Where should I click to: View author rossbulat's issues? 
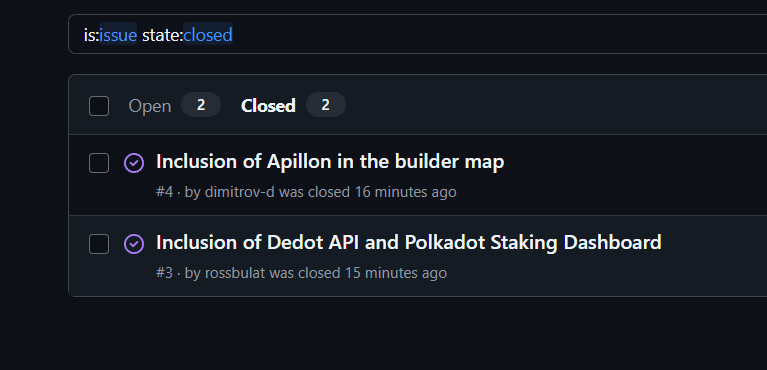click(235, 273)
